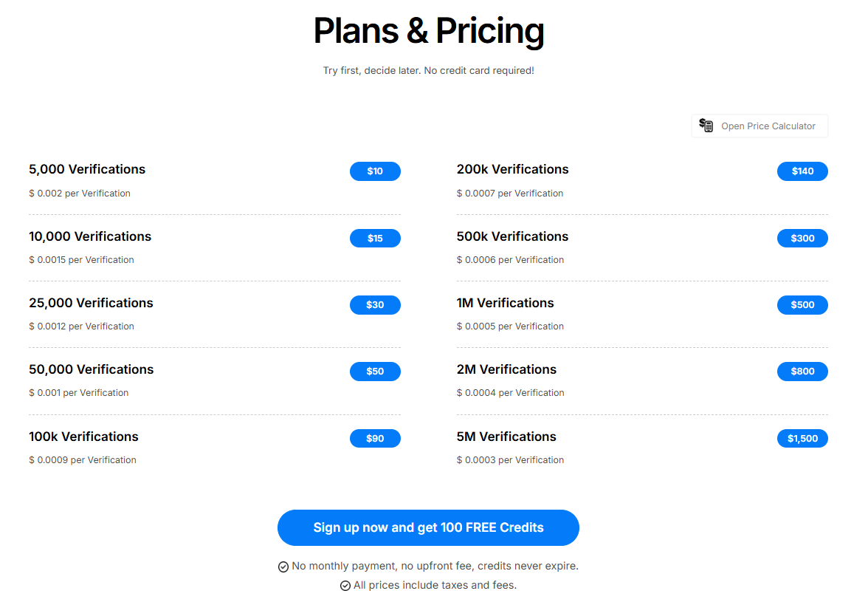Buy the 5,000 Verifications plan for $10
The height and width of the screenshot is (602, 868).
[375, 171]
